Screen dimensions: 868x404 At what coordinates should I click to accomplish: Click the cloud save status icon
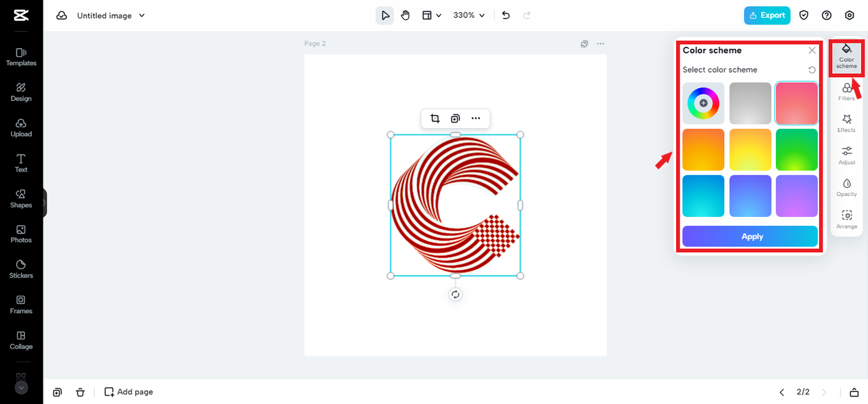pos(62,15)
